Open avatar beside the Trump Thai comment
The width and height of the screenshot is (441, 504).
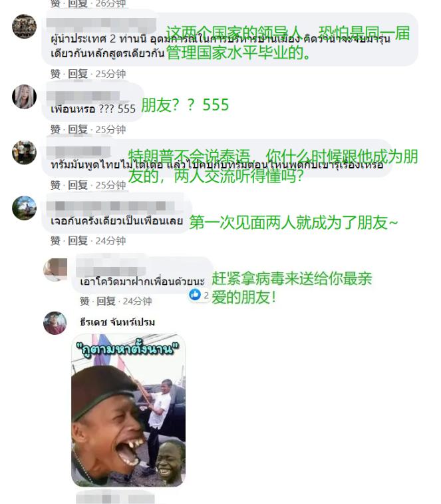[24, 152]
